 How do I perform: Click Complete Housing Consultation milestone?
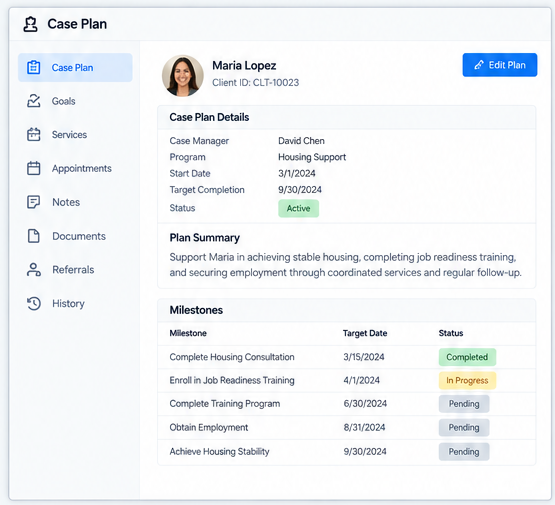coord(232,357)
